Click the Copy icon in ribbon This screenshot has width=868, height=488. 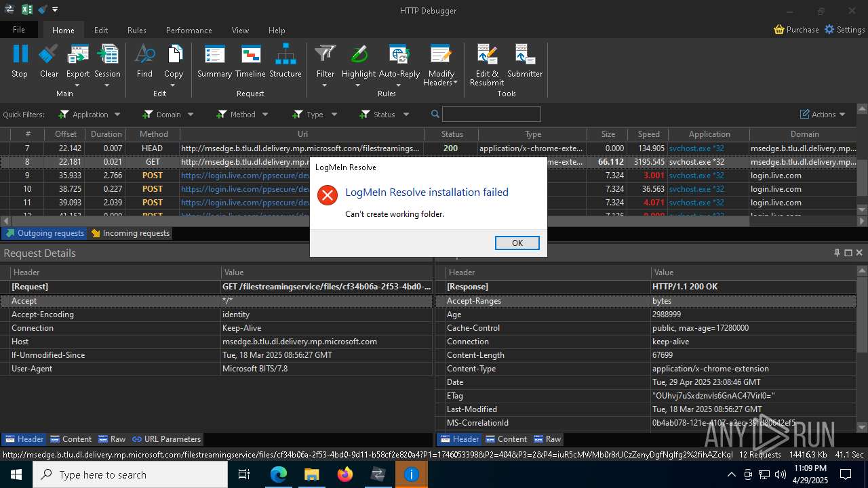tap(174, 54)
